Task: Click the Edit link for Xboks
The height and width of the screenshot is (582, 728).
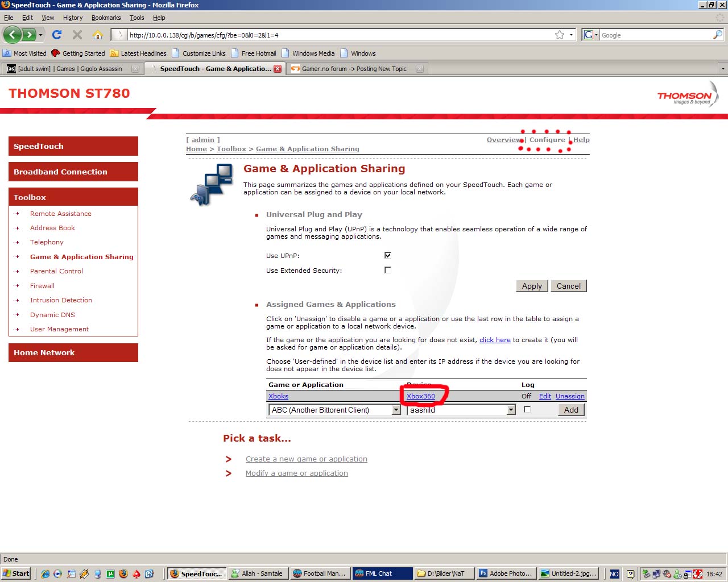Action: (545, 396)
